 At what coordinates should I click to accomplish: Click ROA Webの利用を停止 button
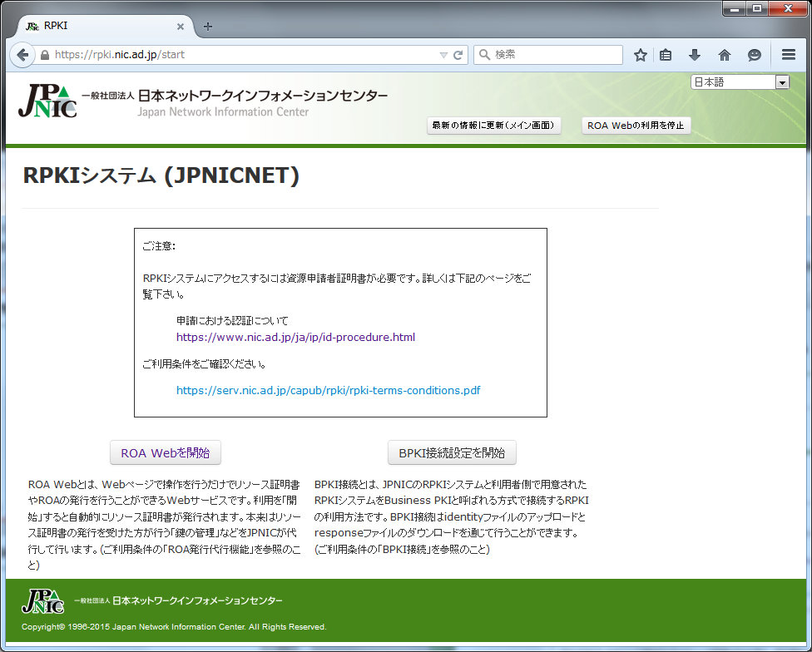tap(636, 126)
